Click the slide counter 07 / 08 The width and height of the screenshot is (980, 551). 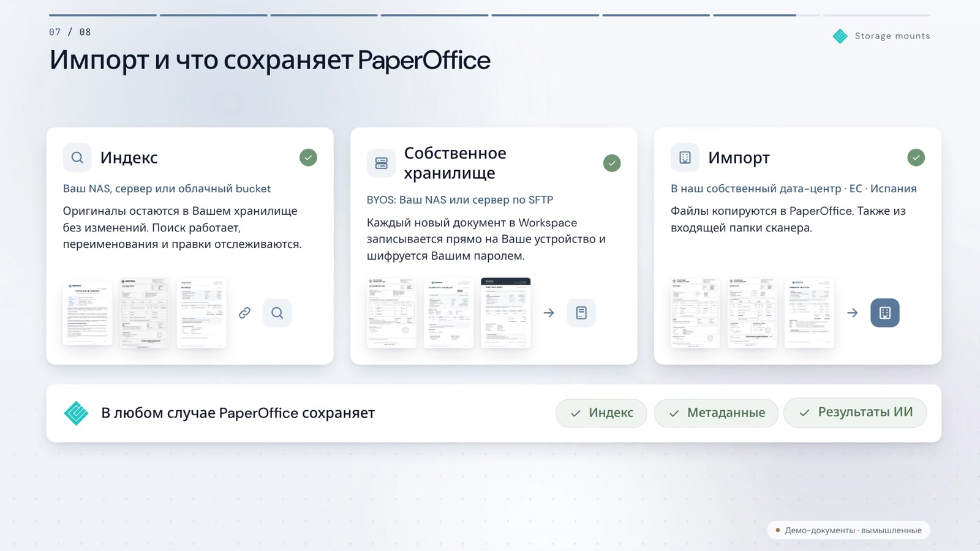pos(70,32)
